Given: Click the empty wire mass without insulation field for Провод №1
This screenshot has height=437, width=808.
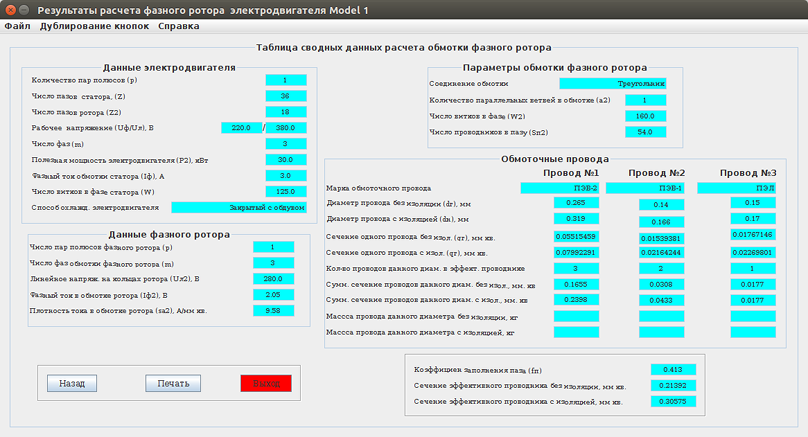Looking at the screenshot, I should (575, 315).
